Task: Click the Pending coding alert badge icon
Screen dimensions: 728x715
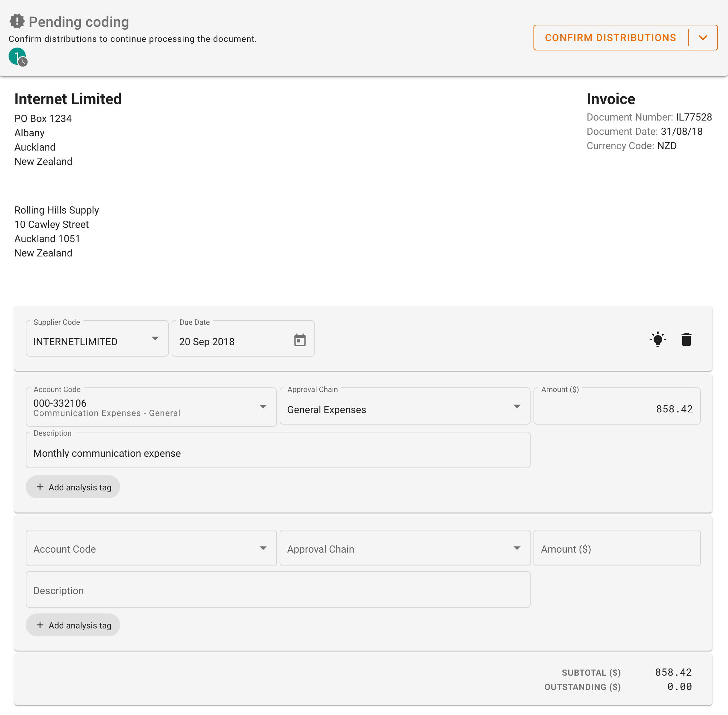Action: pos(17,21)
